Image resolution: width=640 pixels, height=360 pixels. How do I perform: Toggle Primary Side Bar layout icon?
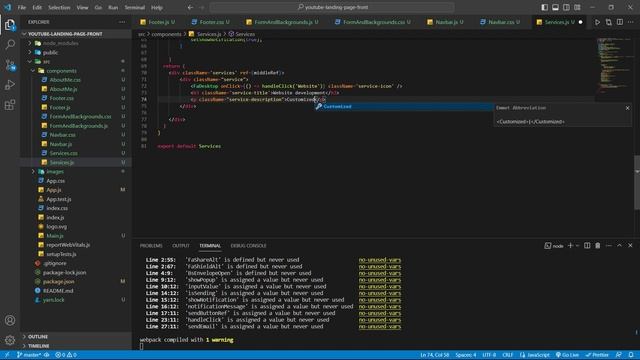tap(544, 7)
